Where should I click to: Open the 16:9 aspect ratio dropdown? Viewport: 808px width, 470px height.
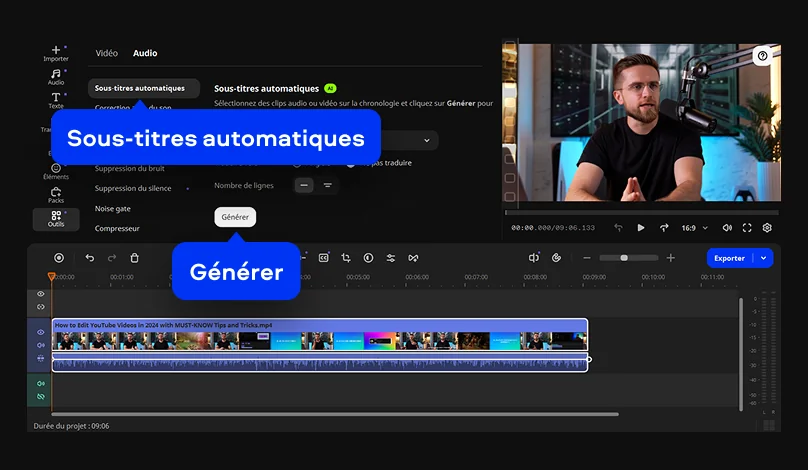pyautogui.click(x=694, y=228)
